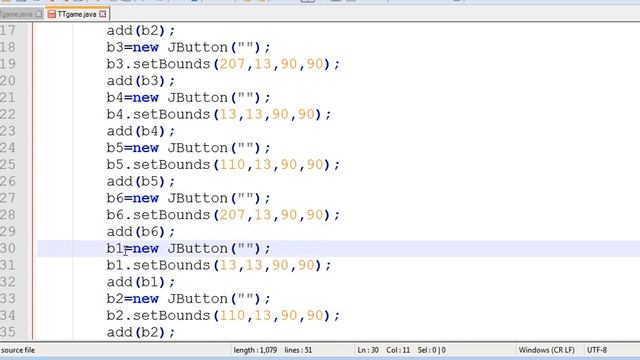Screen dimensions: 640x360
Task: Click 'b5.setBounds(110,13,90,90);' on line 25
Action: pyautogui.click(x=223, y=164)
